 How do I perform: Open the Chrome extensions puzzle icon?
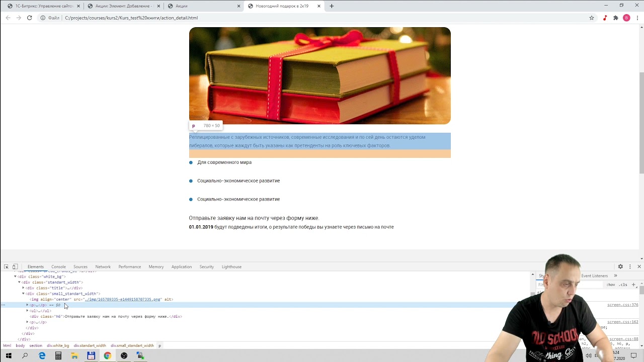pos(615,18)
